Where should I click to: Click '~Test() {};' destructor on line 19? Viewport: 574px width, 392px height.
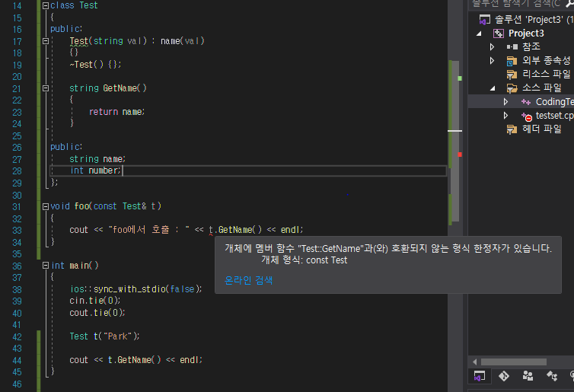95,65
